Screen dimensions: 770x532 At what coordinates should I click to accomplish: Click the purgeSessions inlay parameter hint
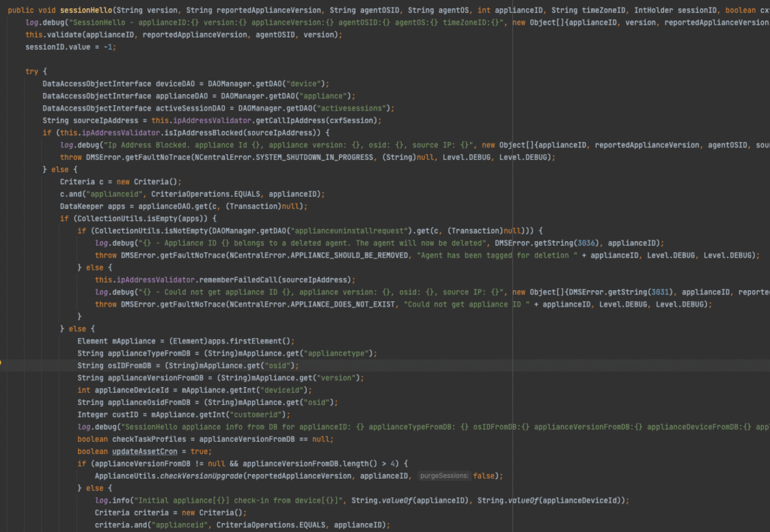coord(444,476)
